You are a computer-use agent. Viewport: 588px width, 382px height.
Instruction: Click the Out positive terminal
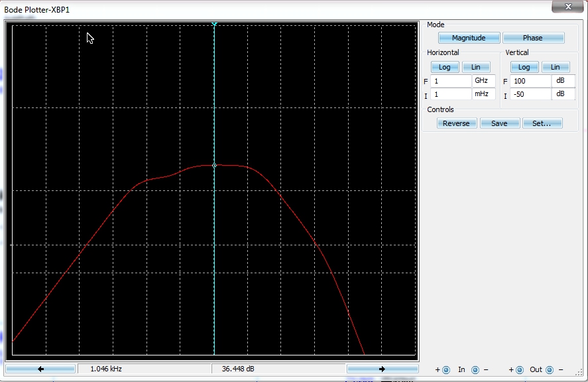point(520,370)
